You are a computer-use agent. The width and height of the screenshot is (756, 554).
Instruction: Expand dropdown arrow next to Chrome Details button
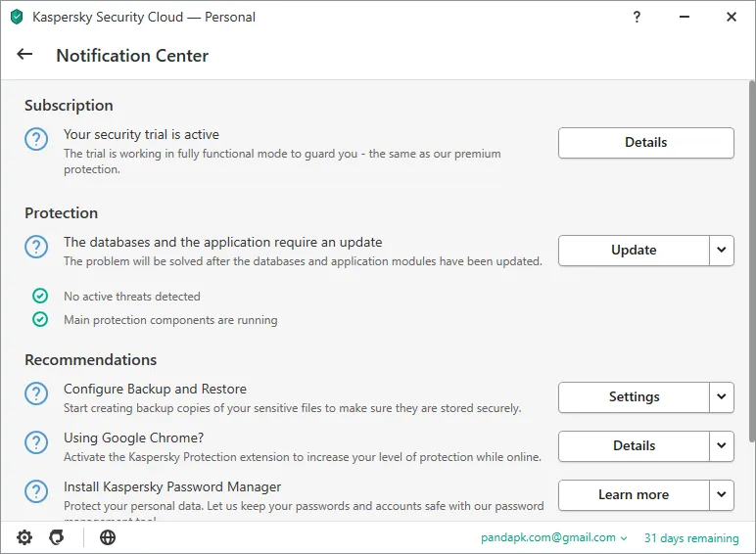click(722, 445)
